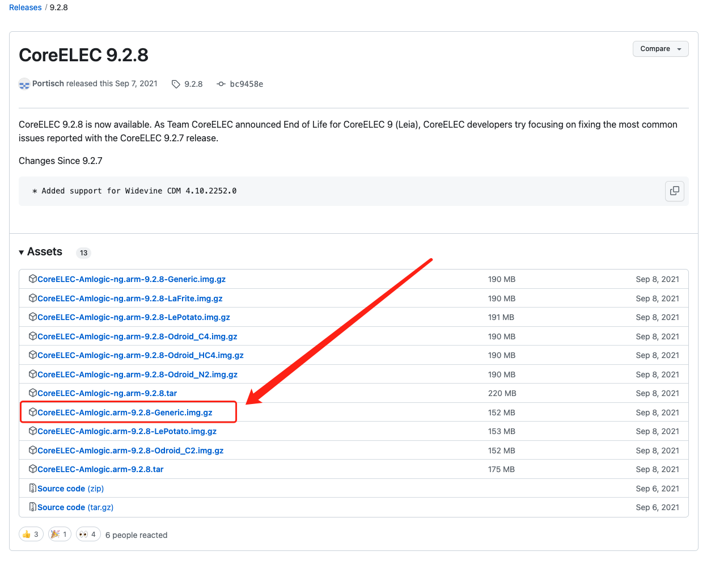Viewport: 728px width, 568px height.
Task: Go to Releases breadcrumb link
Action: click(26, 7)
